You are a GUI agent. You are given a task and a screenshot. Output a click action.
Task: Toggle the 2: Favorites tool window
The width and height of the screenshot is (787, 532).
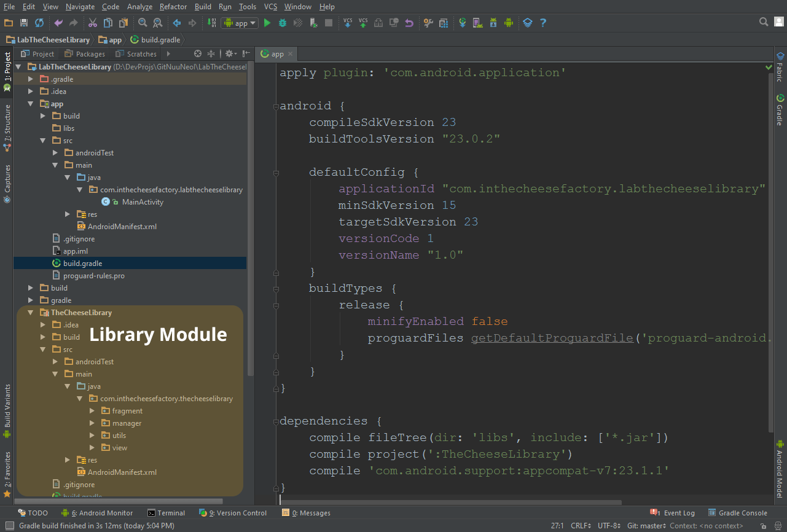[7, 474]
